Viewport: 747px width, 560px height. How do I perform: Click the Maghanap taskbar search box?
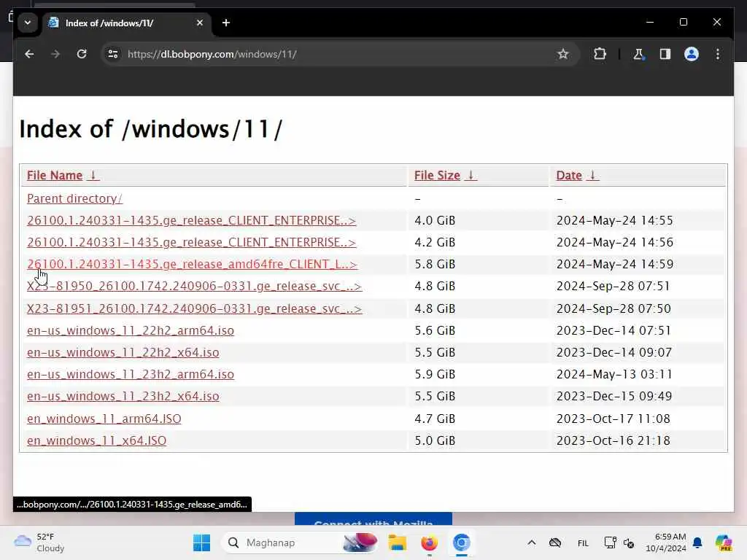pos(301,542)
